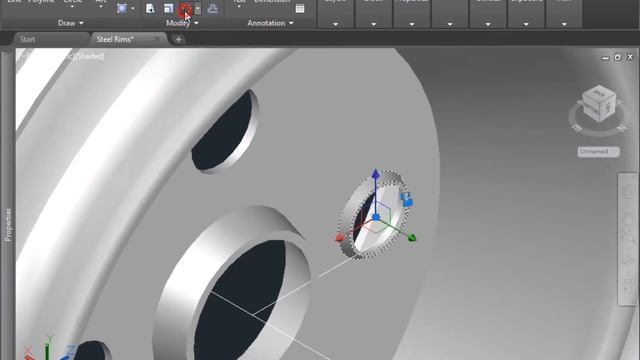640x360 pixels.
Task: Expand the Block panel arrow
Action: pyautogui.click(x=373, y=24)
